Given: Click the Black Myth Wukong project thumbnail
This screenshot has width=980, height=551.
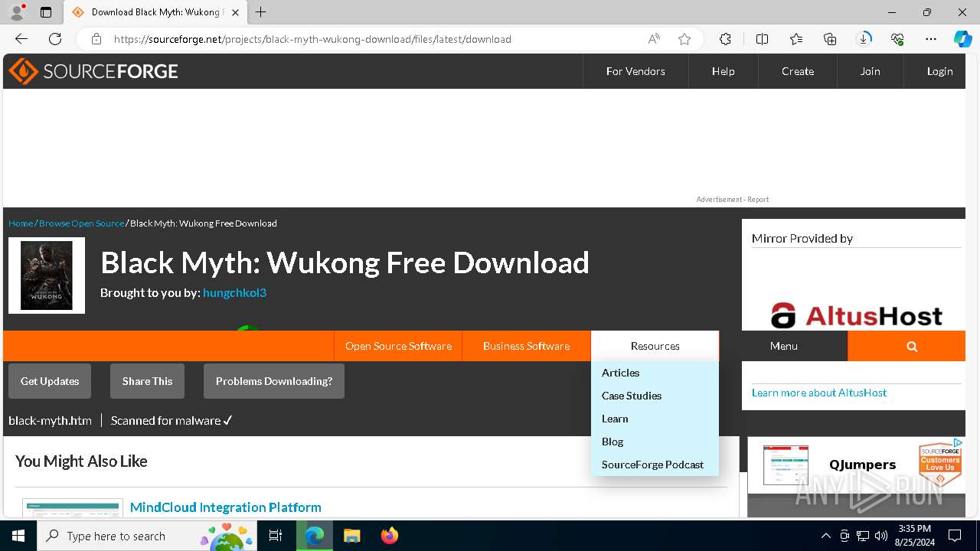Looking at the screenshot, I should click(47, 275).
